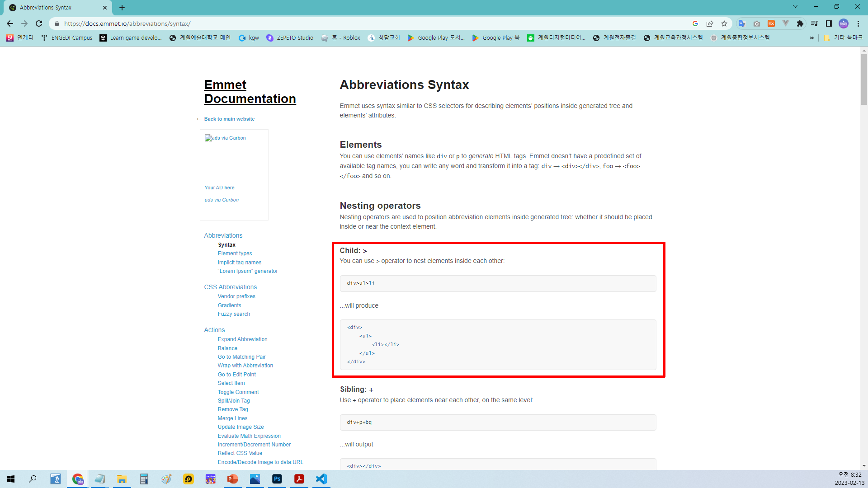Bookmark this page with the star icon
The height and width of the screenshot is (488, 868).
click(x=724, y=23)
